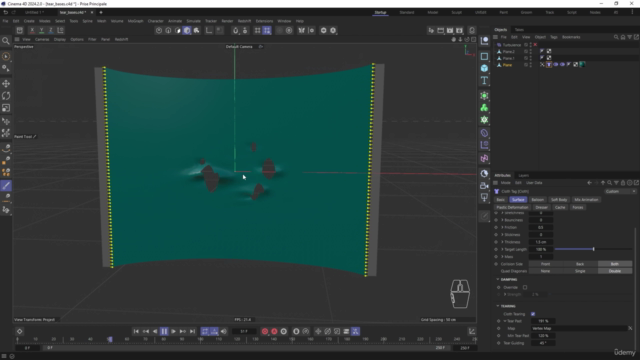Set Quad Diagonals to None

(x=546, y=271)
